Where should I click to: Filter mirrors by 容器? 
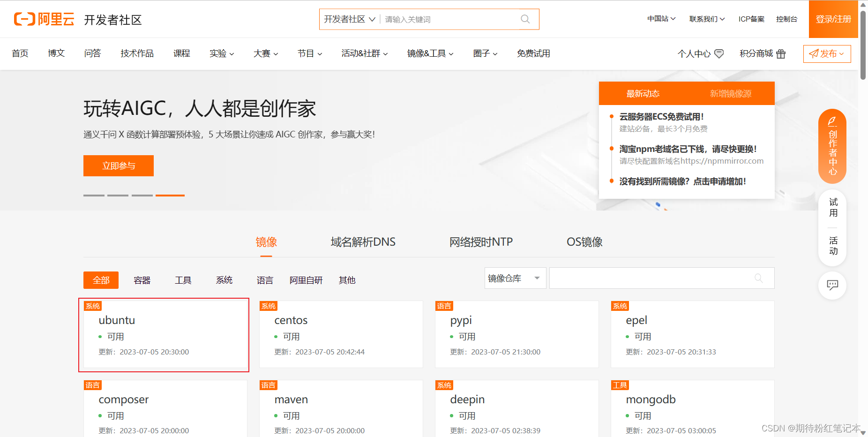[142, 280]
